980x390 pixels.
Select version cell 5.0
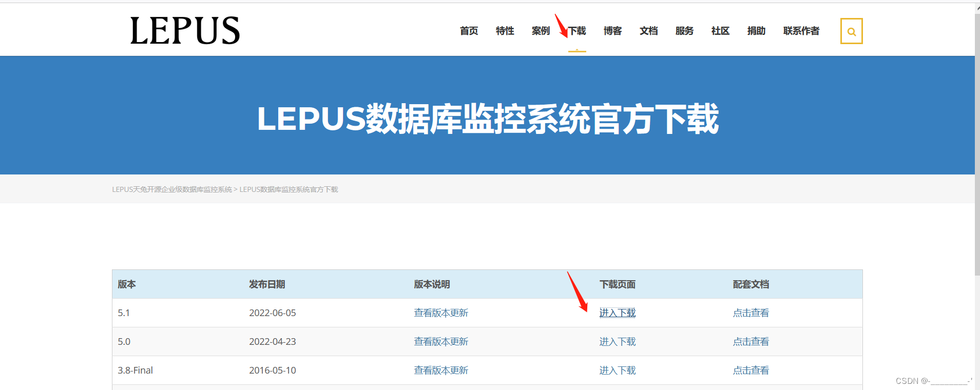click(x=124, y=342)
